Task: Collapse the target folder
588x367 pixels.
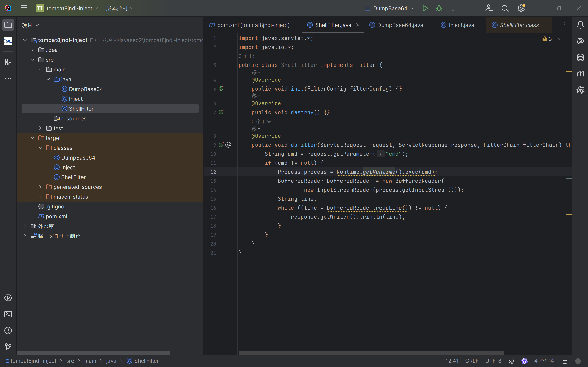Action: [33, 138]
